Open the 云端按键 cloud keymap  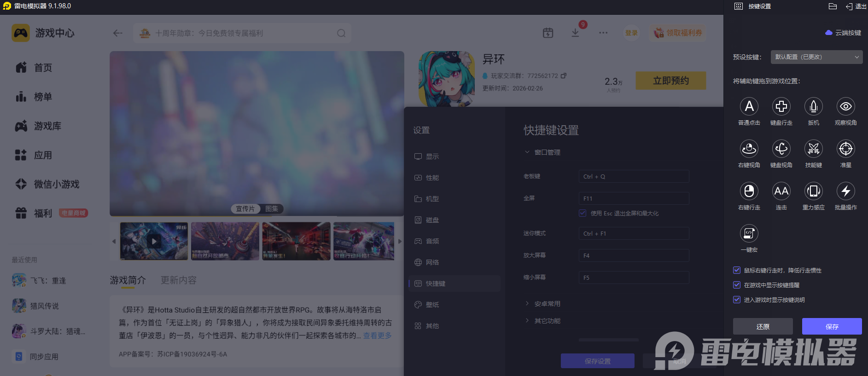(843, 33)
